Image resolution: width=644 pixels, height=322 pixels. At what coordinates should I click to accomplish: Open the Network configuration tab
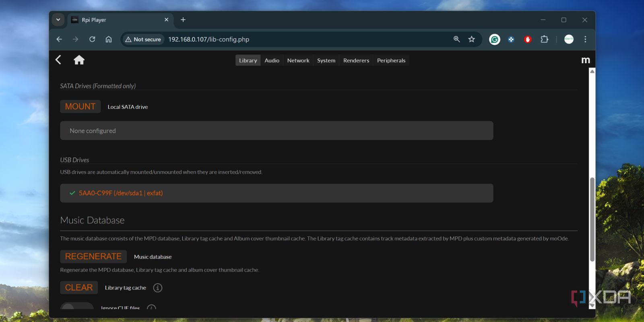(298, 60)
